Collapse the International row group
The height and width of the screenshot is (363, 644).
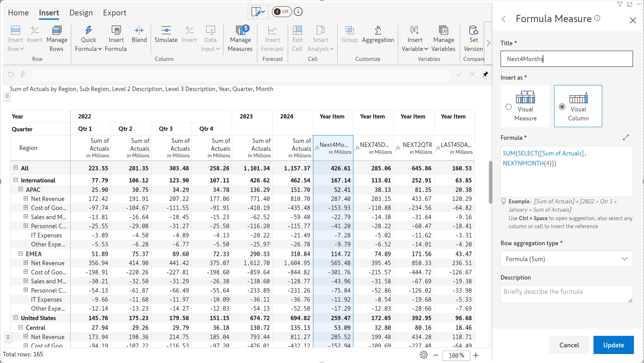(16, 180)
